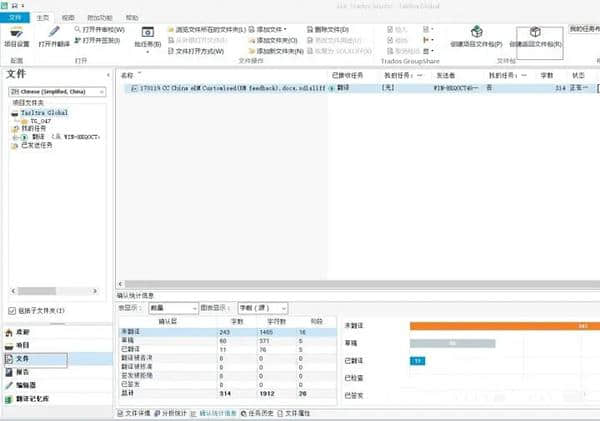Click gray 草稿 chart bar
600x421 pixels.
click(x=452, y=343)
